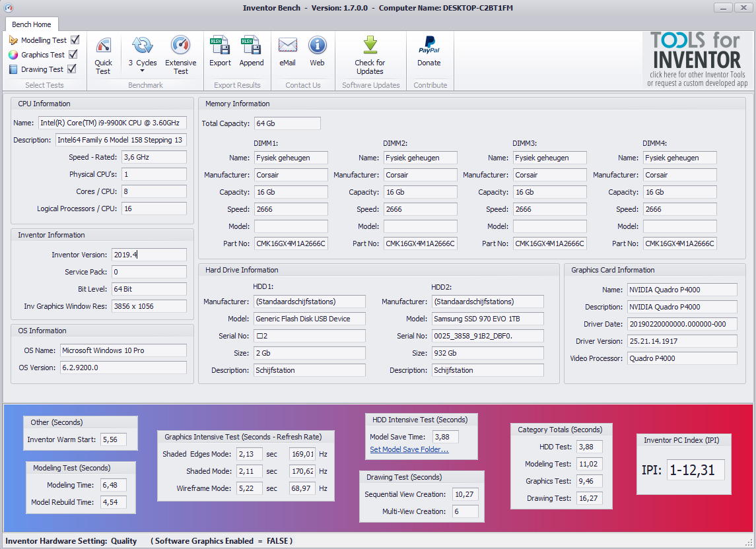Click the Logical Processors per CPU field
Image resolution: width=756 pixels, height=549 pixels.
coord(154,209)
